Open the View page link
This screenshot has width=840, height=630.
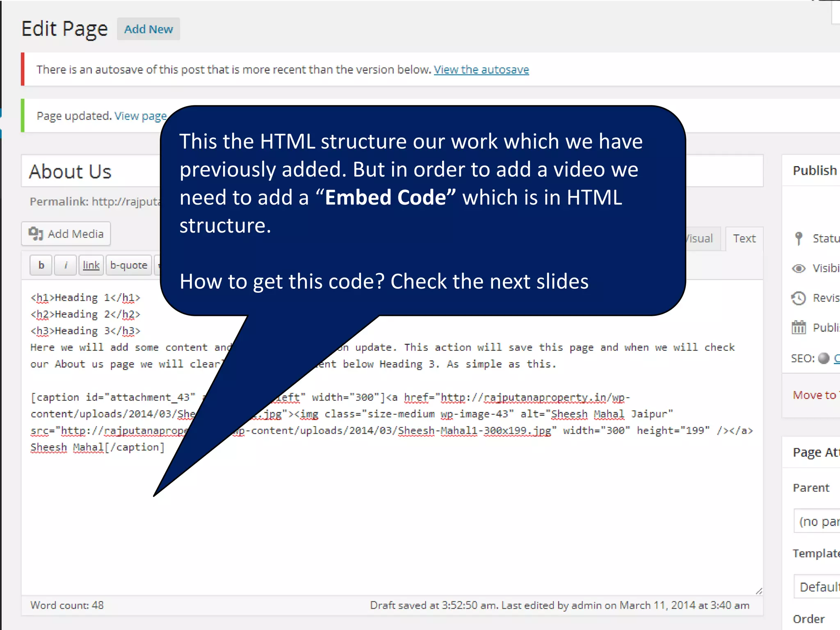pos(141,116)
